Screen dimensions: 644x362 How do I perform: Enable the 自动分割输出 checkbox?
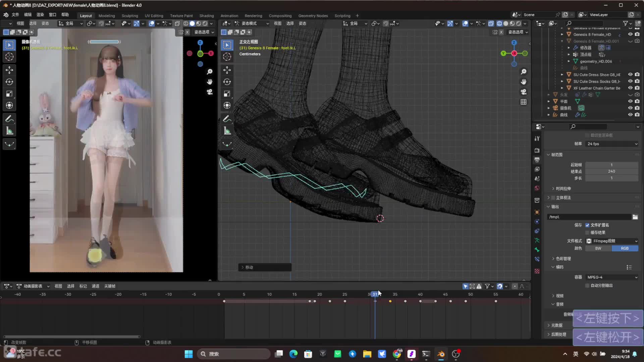pyautogui.click(x=587, y=286)
